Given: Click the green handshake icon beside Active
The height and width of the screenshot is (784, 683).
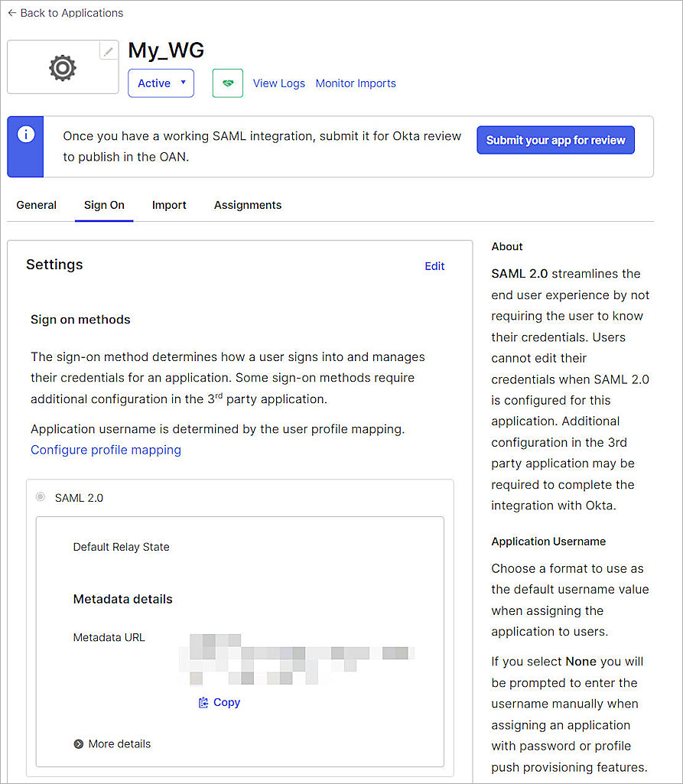Looking at the screenshot, I should [x=227, y=83].
